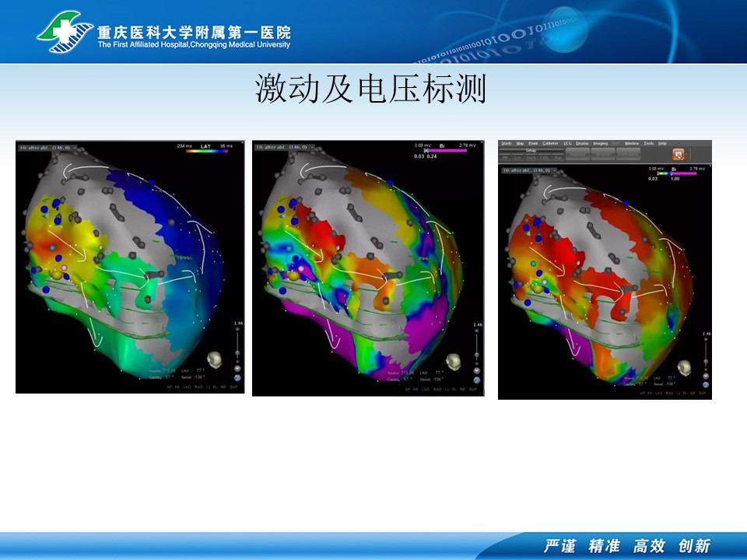Open the Map menu
The image size is (747, 560).
point(521,143)
